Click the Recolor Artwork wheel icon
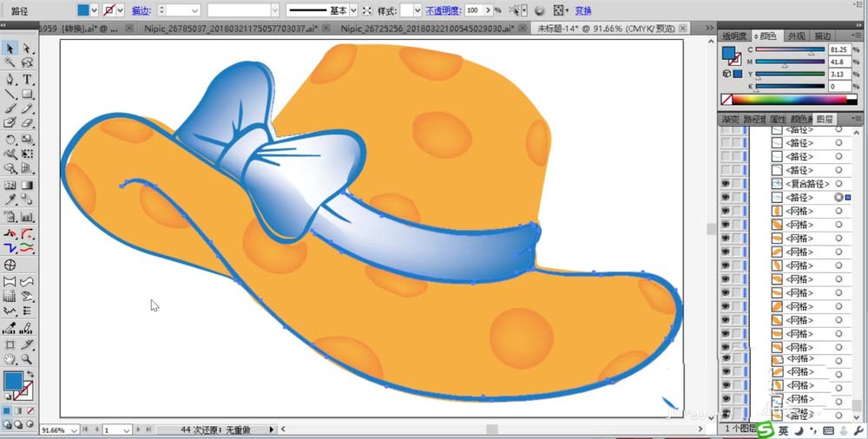Screen dimensions: 868x439 coord(540,10)
